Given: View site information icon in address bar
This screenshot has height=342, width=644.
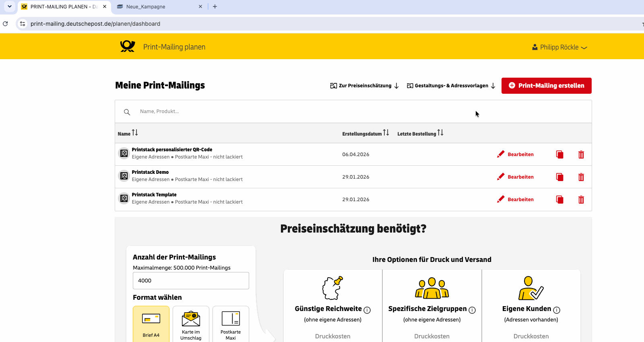Looking at the screenshot, I should 23,24.
